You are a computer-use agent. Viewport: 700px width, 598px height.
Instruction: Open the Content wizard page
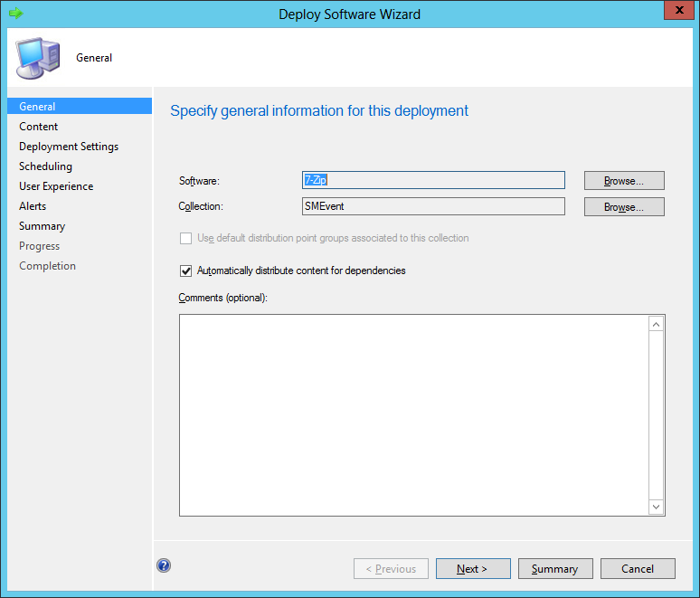(39, 127)
